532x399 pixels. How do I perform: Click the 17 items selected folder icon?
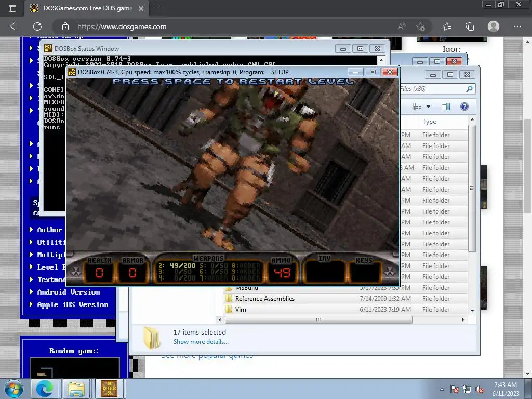(152, 338)
